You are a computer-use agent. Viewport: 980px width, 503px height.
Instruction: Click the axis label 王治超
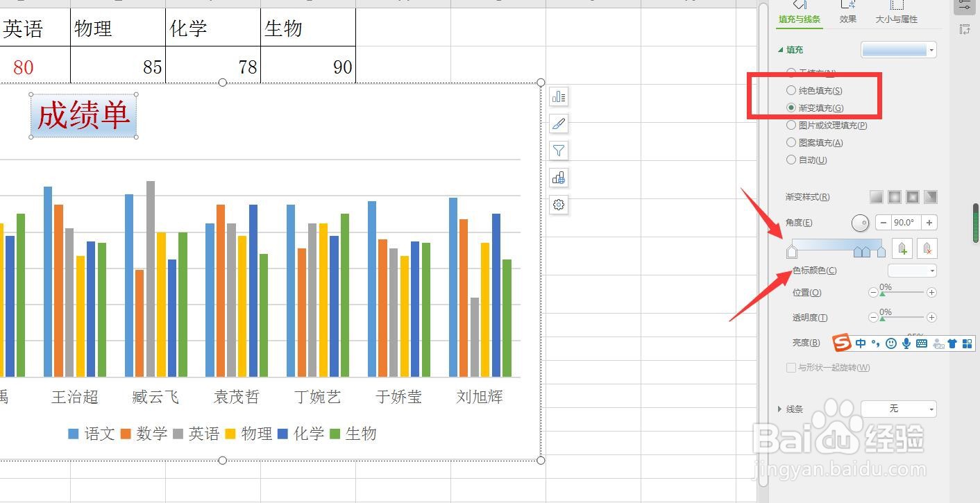tap(75, 397)
